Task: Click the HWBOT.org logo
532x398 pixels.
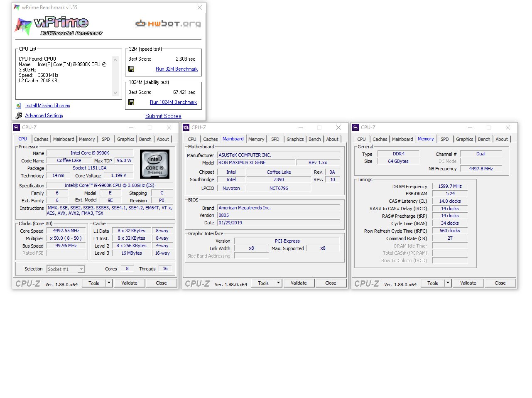Action: tap(168, 24)
